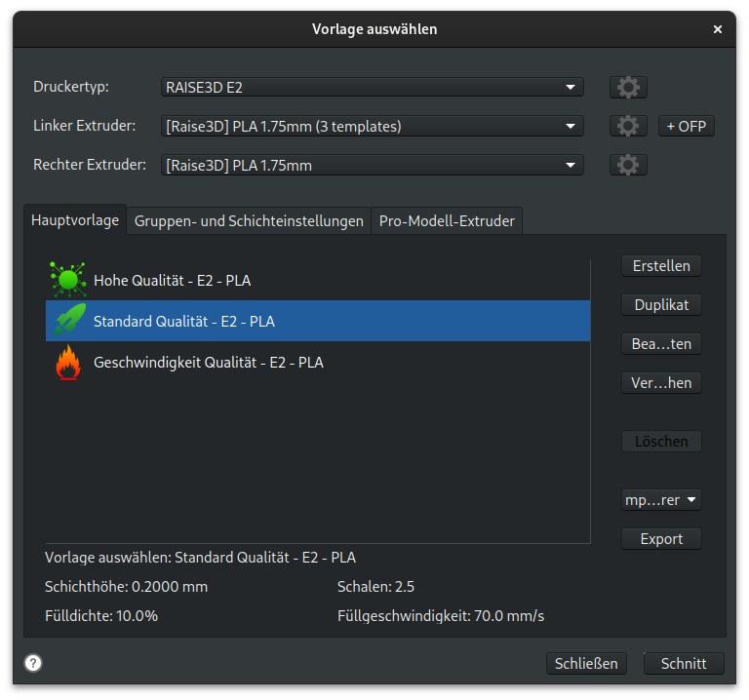The height and width of the screenshot is (700, 749).
Task: Open gear settings for Linker Extruder
Action: (628, 126)
